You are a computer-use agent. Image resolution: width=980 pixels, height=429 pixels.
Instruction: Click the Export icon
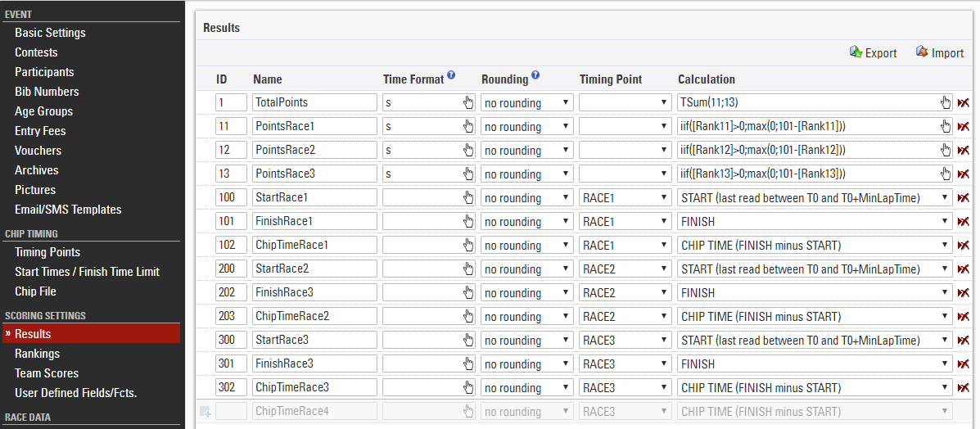tap(856, 52)
